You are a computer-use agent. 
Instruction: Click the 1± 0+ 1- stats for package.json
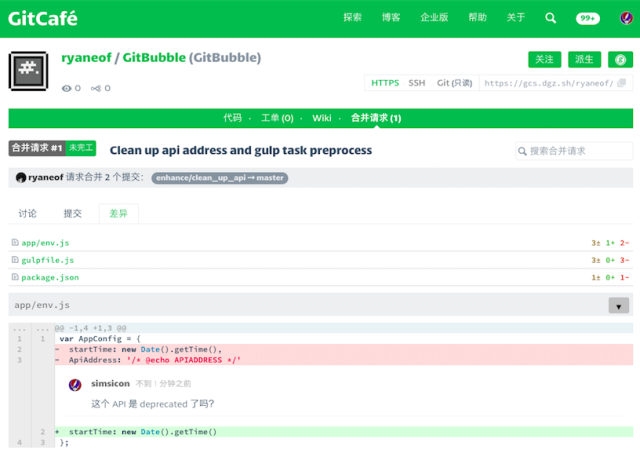tap(610, 277)
